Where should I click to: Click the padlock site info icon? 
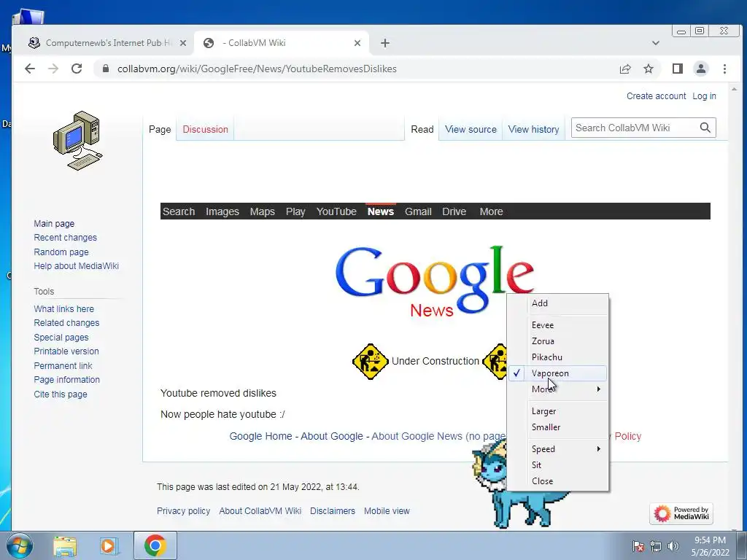pos(105,69)
